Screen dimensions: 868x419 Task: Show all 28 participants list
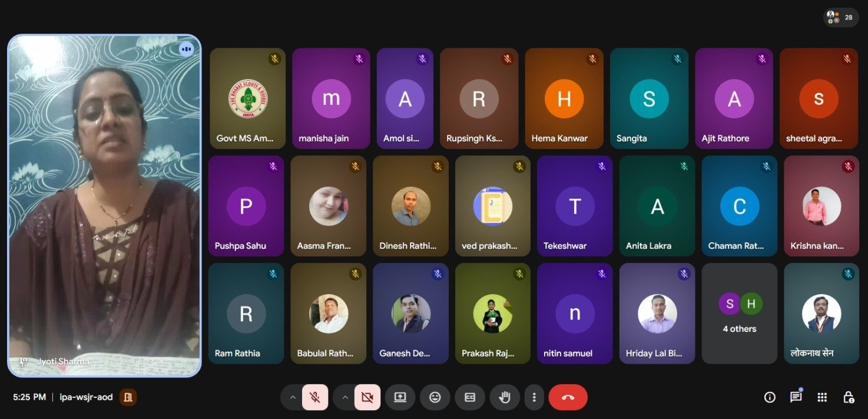840,18
